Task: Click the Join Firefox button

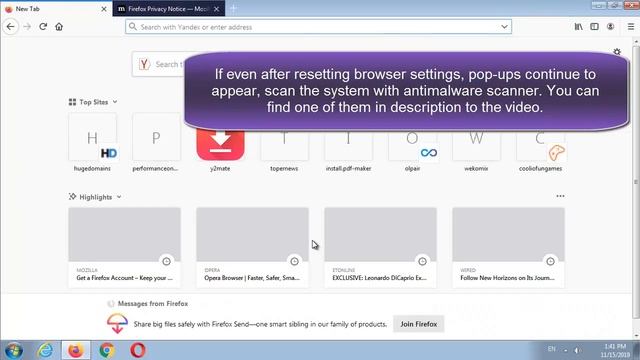Action: 418,324
